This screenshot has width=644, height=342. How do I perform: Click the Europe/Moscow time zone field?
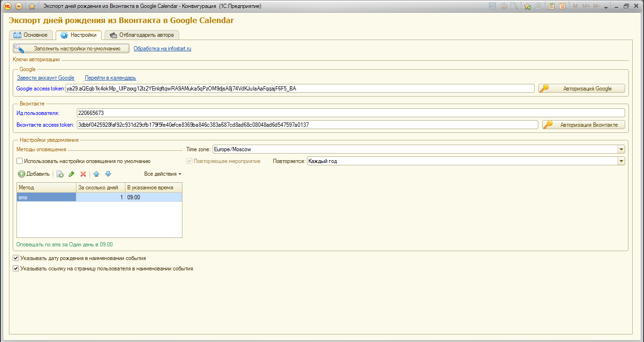coord(415,149)
